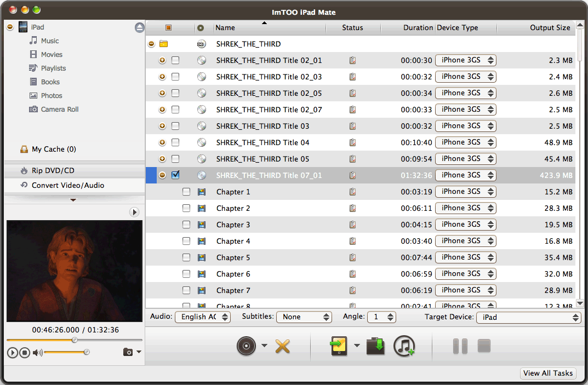Open the Target Device dropdown
This screenshot has height=385, width=588.
[x=528, y=318]
